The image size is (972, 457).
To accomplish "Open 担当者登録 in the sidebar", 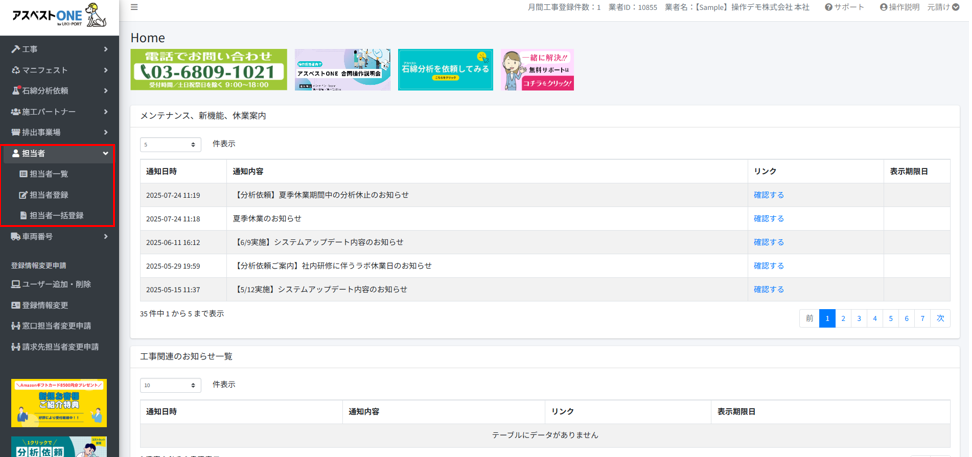I will pos(48,195).
